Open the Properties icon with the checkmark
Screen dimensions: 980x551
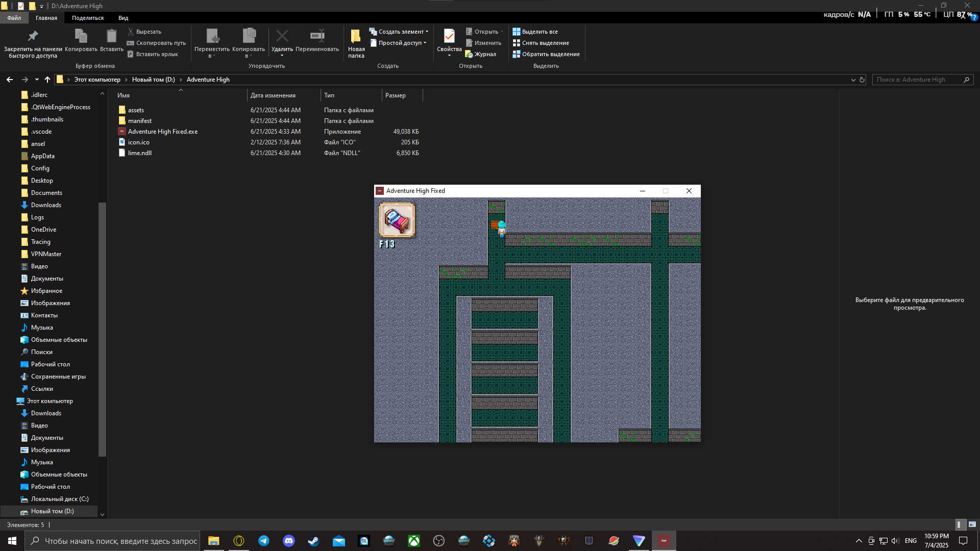coord(449,36)
